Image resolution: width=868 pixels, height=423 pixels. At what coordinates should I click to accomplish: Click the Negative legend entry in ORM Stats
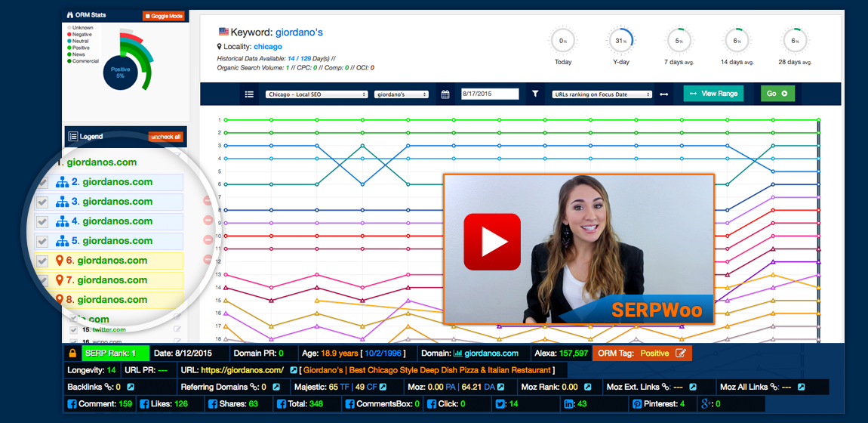pyautogui.click(x=78, y=34)
